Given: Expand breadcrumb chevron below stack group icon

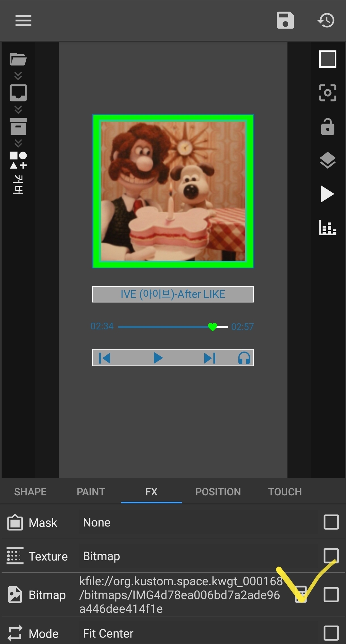Looking at the screenshot, I should pyautogui.click(x=18, y=143).
